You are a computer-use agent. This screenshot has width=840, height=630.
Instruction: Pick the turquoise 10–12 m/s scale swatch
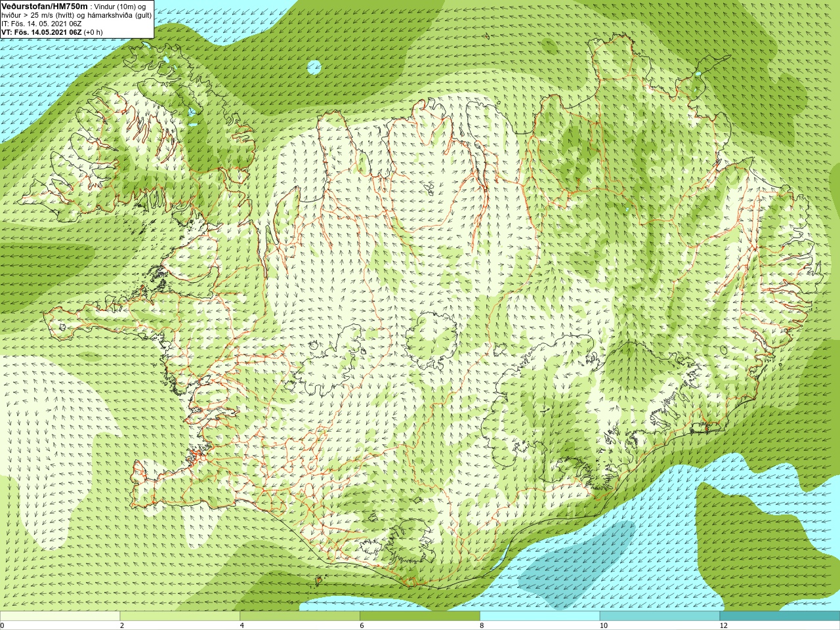pos(660,616)
